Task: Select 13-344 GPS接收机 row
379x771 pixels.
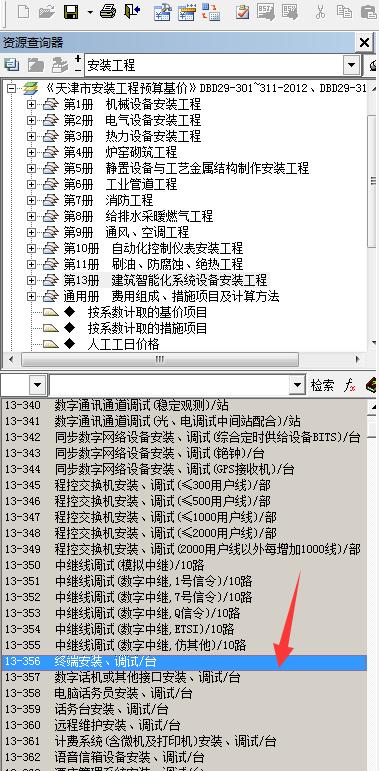Action: [184, 469]
